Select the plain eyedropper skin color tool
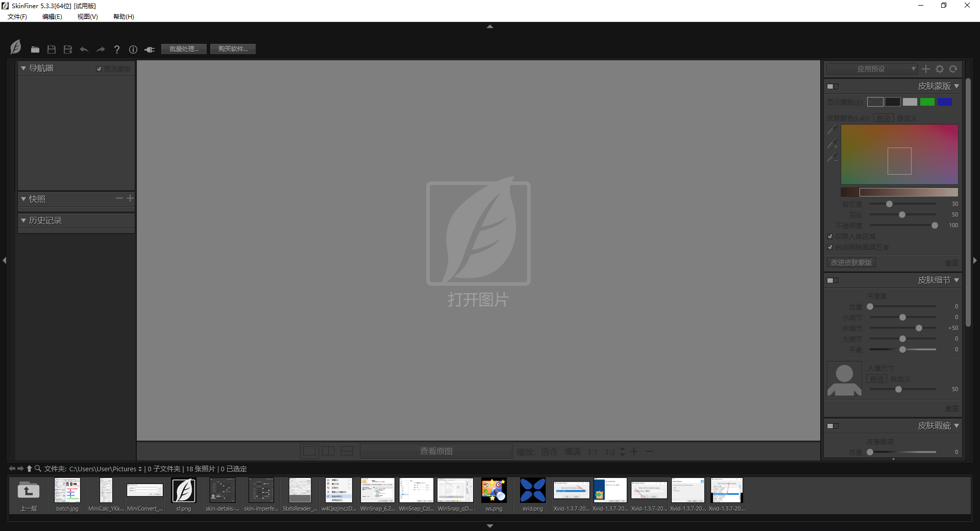The width and height of the screenshot is (980, 531). coord(832,130)
